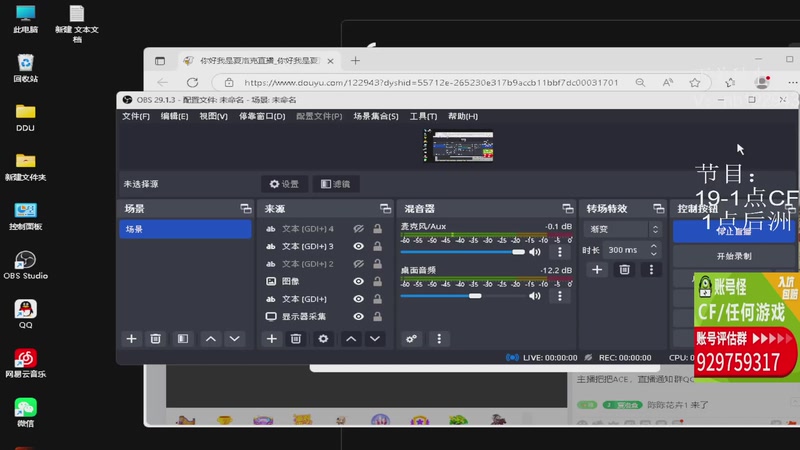Pop out the 转场特效 dock panel
The width and height of the screenshot is (800, 450).
[x=659, y=208]
